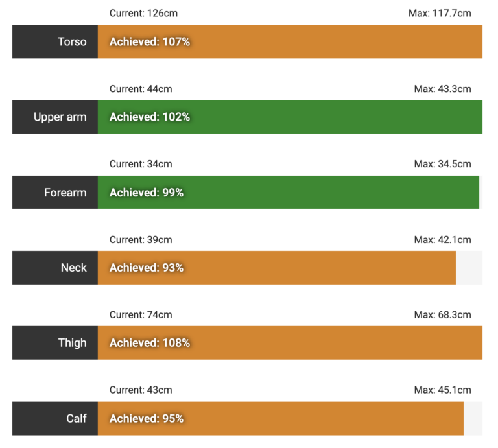Click the Thigh label box

tap(55, 343)
